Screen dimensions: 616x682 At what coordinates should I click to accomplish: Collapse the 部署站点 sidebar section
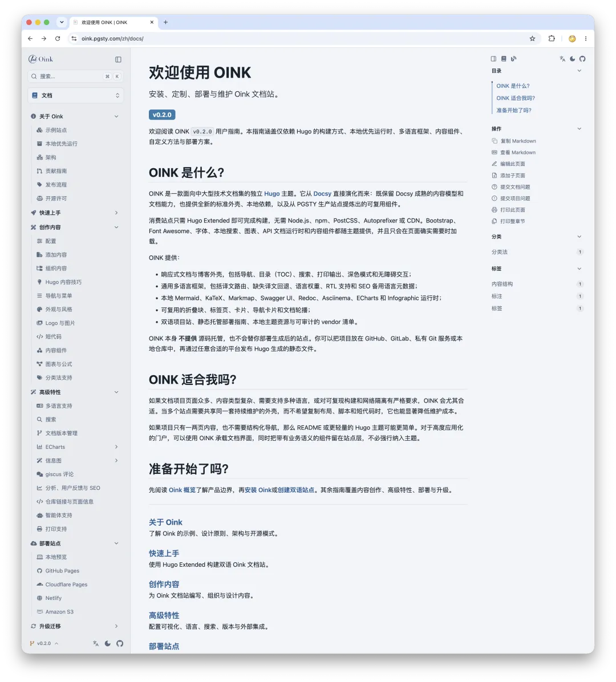click(116, 543)
